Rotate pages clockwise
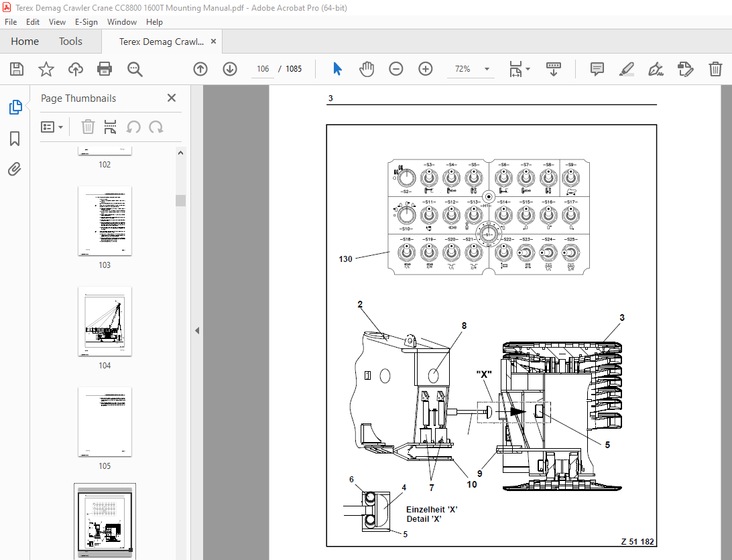Screen dimensions: 732x560 (x=156, y=127)
